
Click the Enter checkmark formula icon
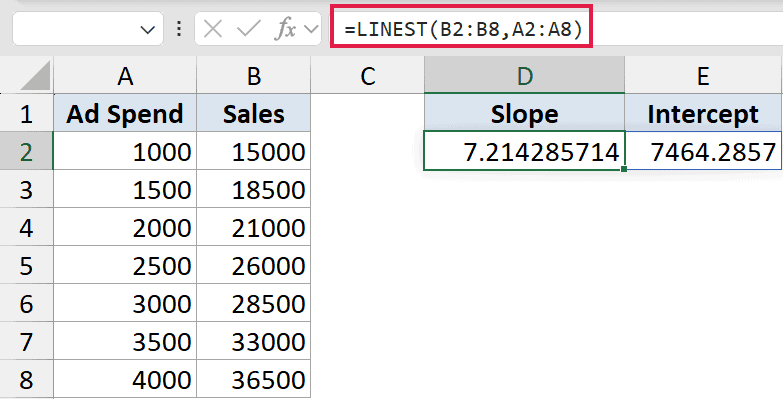(249, 29)
